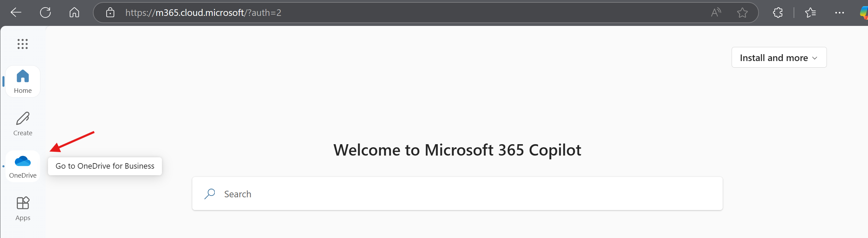Add this page to favorites with the star
Screen dimensions: 868x238
(x=742, y=13)
